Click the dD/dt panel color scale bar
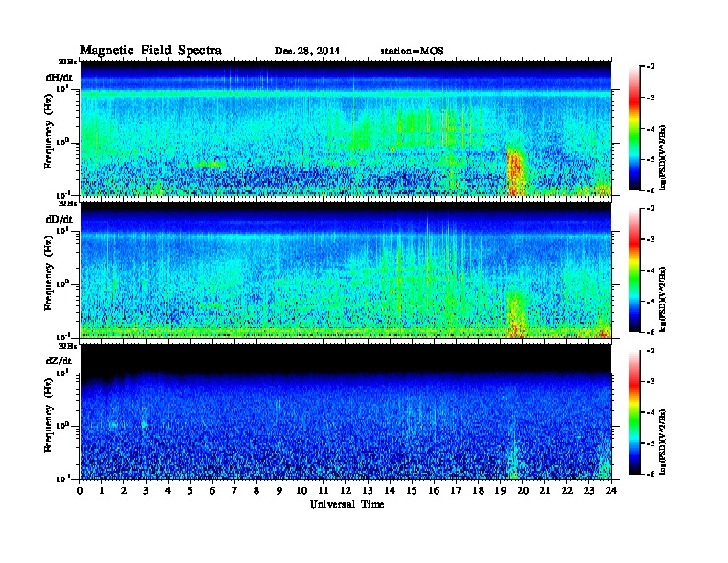Image resolution: width=728 pixels, height=563 pixels. point(634,270)
